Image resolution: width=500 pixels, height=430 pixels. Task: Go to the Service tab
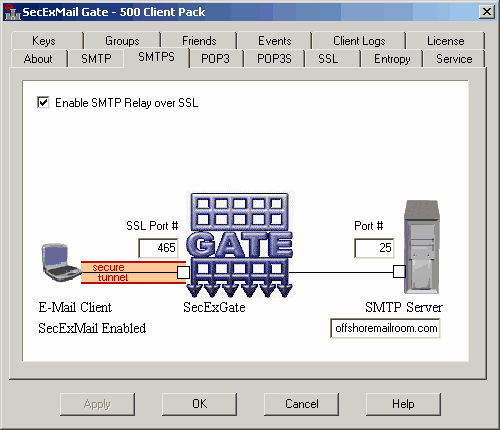pos(454,59)
